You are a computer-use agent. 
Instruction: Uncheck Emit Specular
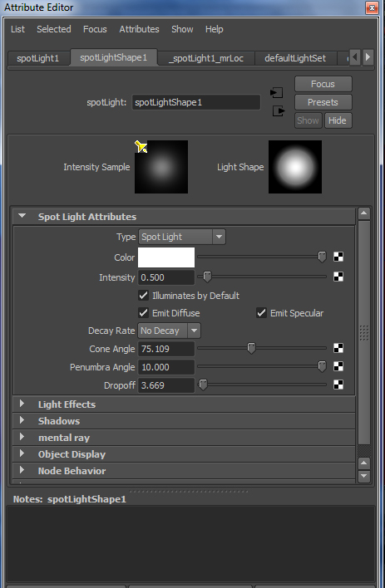(261, 313)
